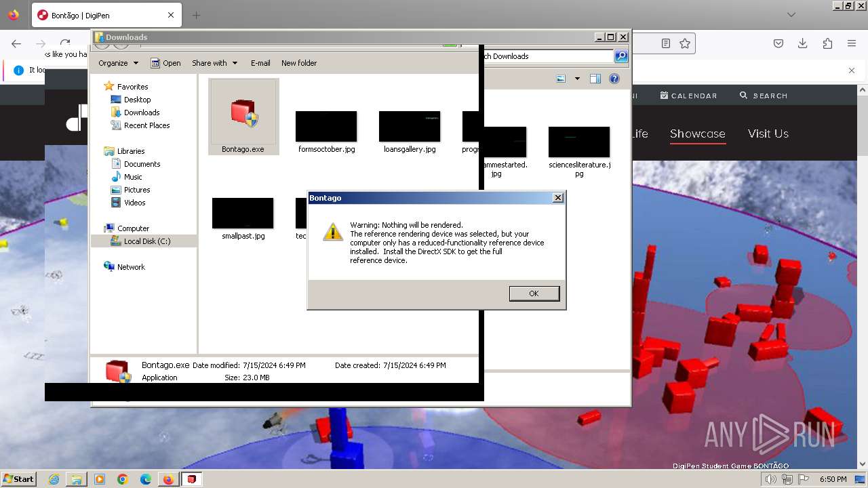
Task: Click the E-mail toolbar button
Action: click(260, 63)
